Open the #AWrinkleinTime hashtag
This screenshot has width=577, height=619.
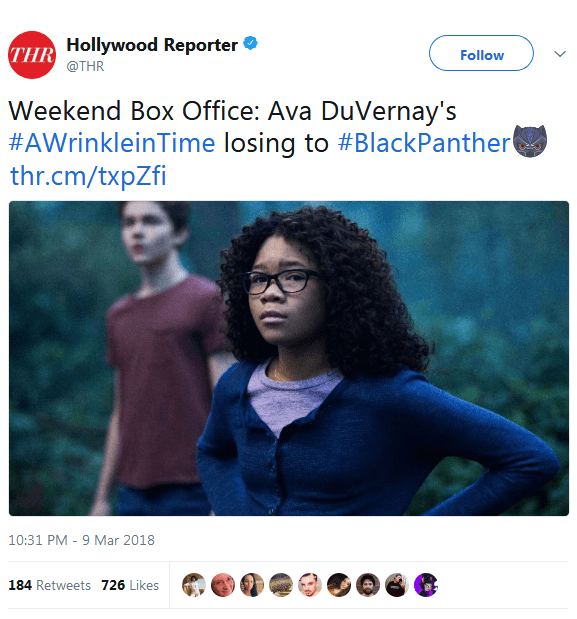coord(112,143)
